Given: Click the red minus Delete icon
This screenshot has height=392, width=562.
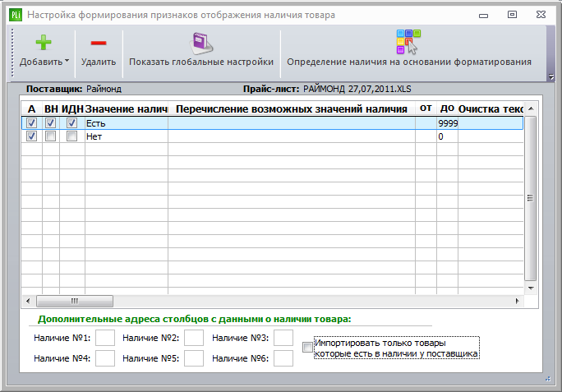Looking at the screenshot, I should (x=99, y=43).
